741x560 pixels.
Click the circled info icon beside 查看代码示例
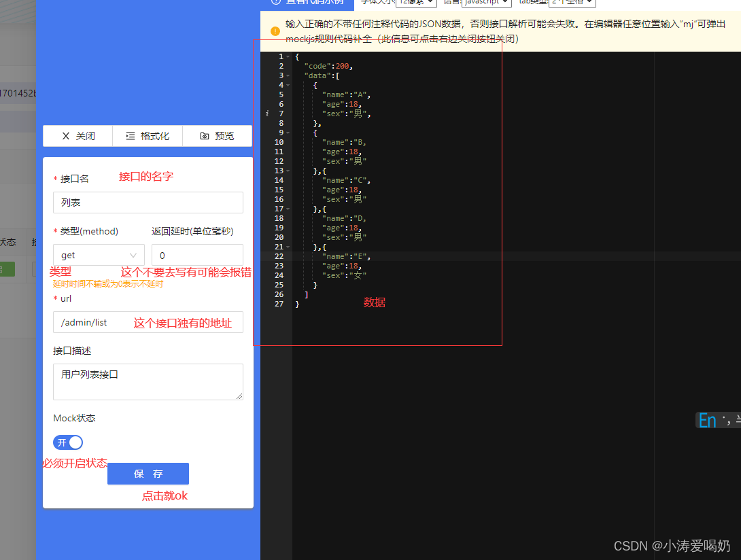(x=276, y=2)
